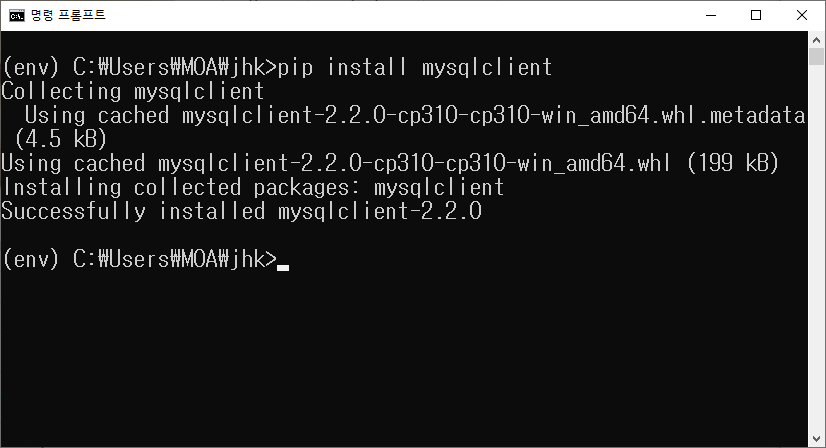Viewport: 826px width, 448px height.
Task: Close the Command Prompt window
Action: [x=802, y=15]
